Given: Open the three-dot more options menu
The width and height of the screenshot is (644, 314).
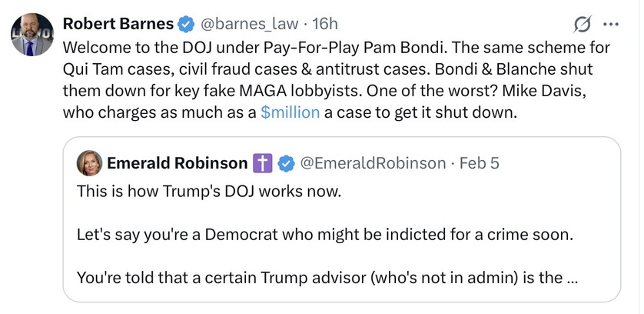Looking at the screenshot, I should coord(611,25).
